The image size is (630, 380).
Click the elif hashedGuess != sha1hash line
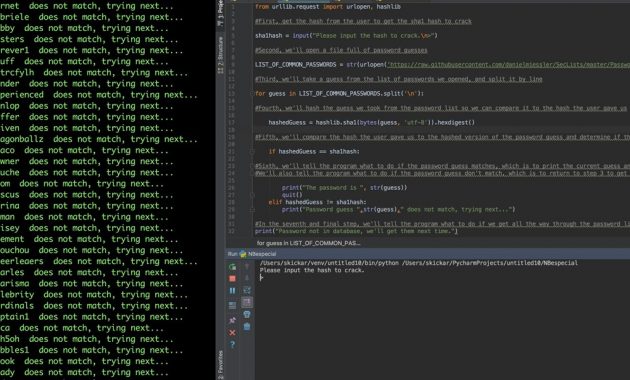point(317,202)
